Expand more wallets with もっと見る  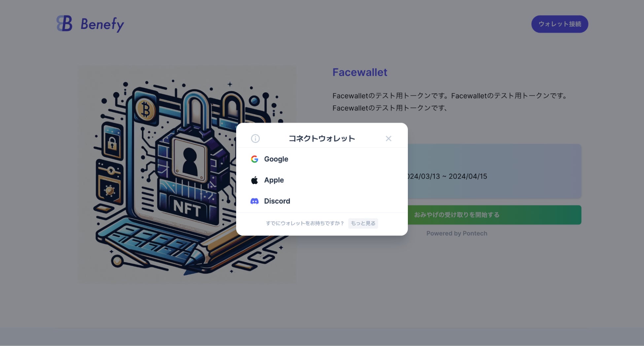(363, 223)
